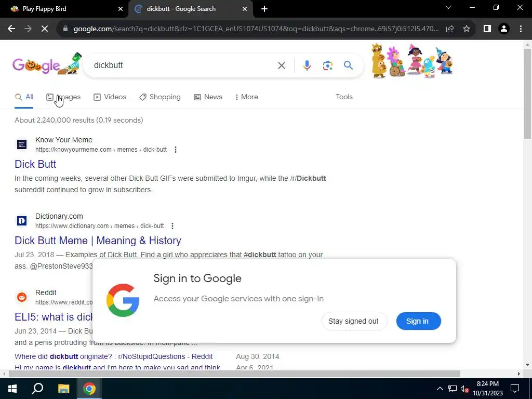Image resolution: width=532 pixels, height=399 pixels.
Task: Switch to the Images tab
Action: (63, 97)
